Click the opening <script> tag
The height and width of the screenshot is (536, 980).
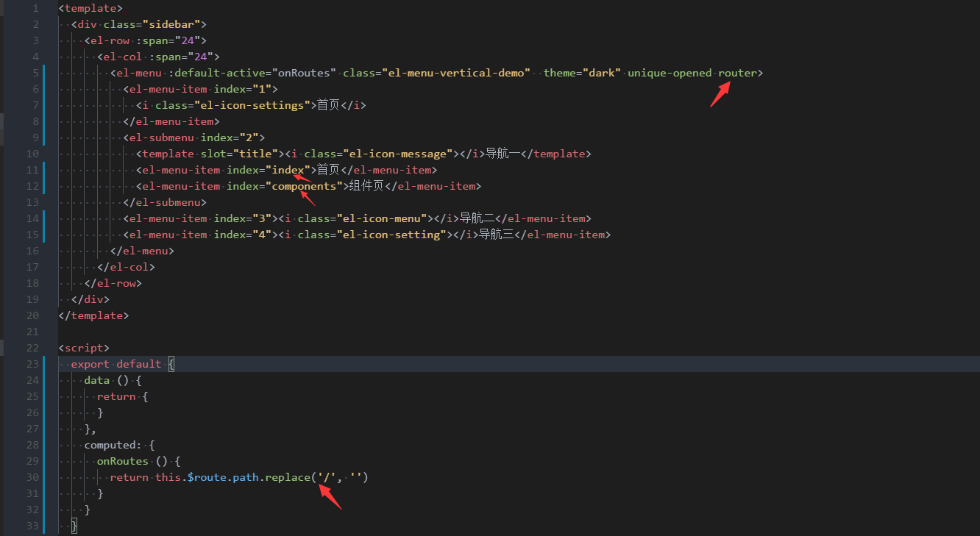(x=84, y=348)
